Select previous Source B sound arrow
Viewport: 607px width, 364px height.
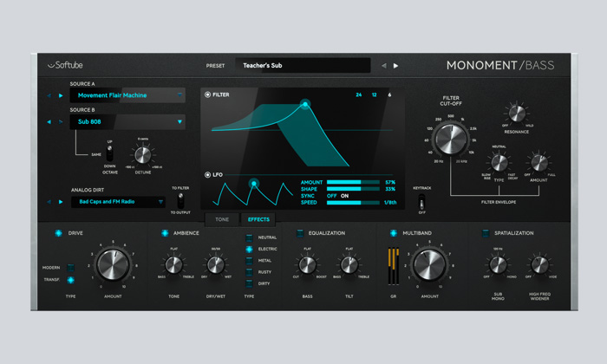pos(49,122)
